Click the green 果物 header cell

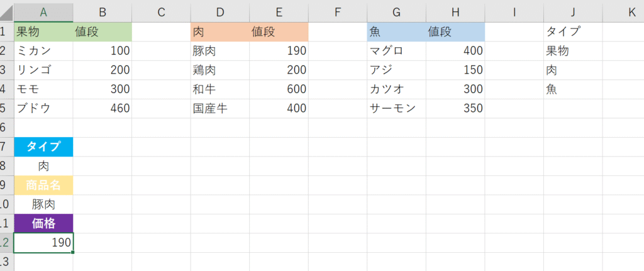43,31
